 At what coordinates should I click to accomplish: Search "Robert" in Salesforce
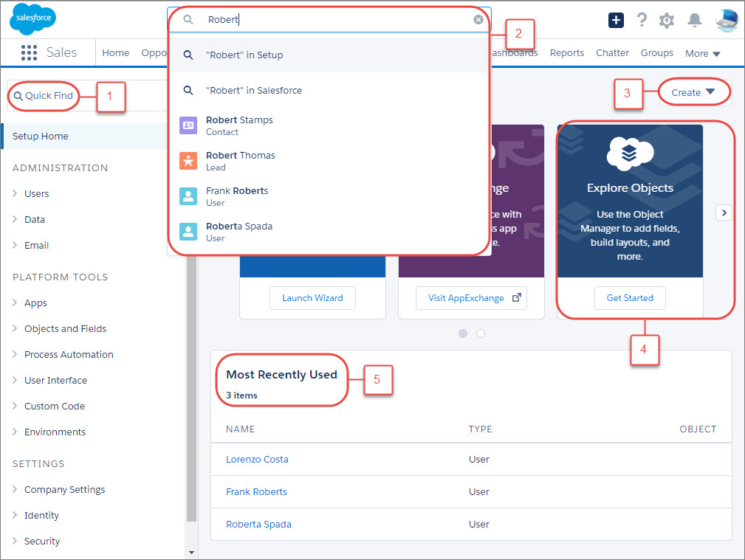coord(329,90)
